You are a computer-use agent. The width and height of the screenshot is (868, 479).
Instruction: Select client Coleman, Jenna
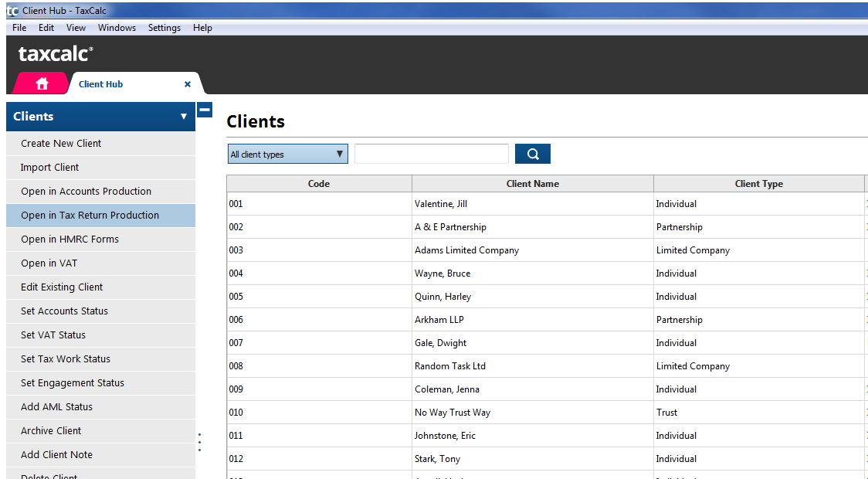click(446, 389)
